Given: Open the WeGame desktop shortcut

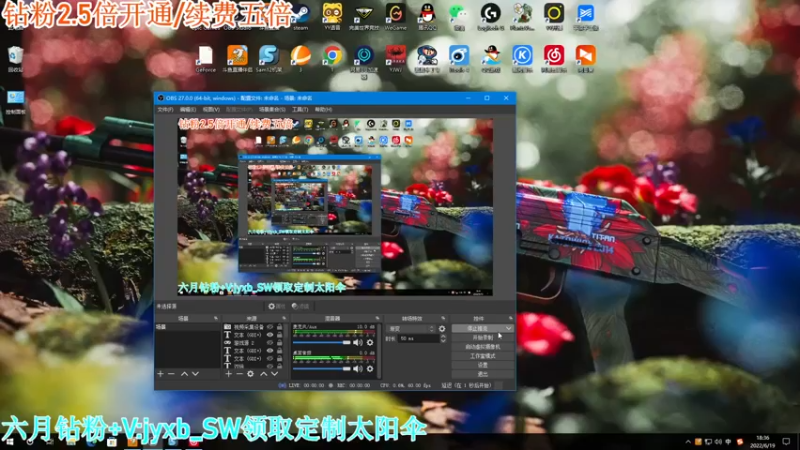Looking at the screenshot, I should (395, 16).
